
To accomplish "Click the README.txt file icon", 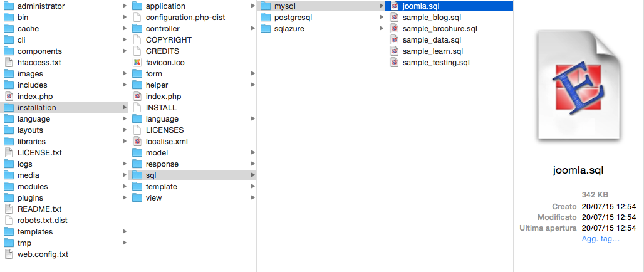I will 9,209.
